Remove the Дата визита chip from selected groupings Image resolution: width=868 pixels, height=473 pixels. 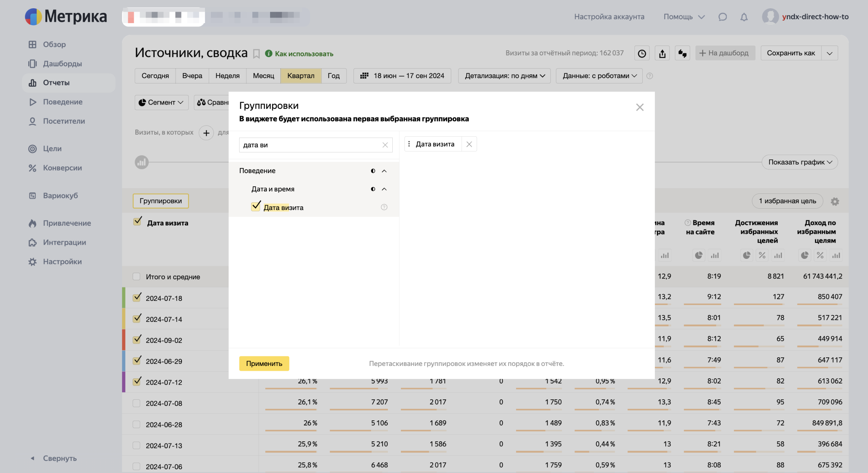(x=469, y=144)
